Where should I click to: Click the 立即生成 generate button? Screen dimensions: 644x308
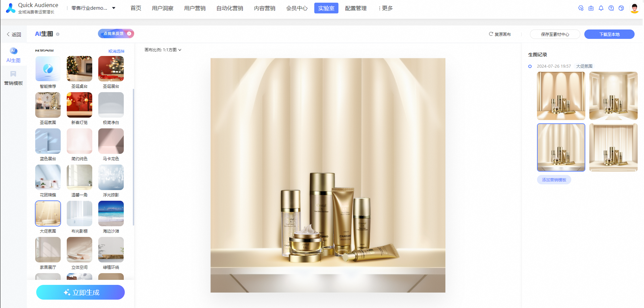pos(80,292)
